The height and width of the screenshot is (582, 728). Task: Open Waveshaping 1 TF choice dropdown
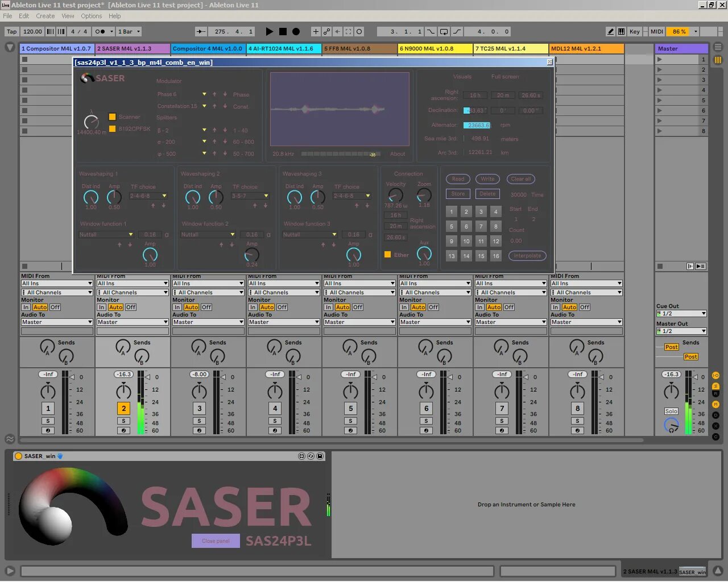tap(148, 196)
